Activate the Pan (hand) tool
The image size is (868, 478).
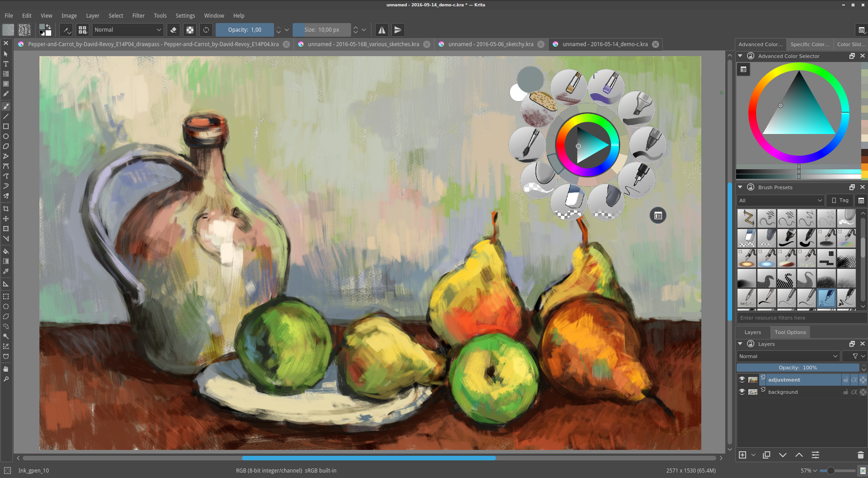tap(6, 369)
